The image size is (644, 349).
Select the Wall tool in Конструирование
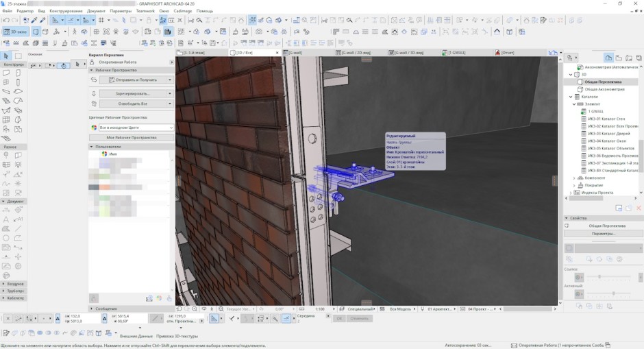(x=6, y=73)
